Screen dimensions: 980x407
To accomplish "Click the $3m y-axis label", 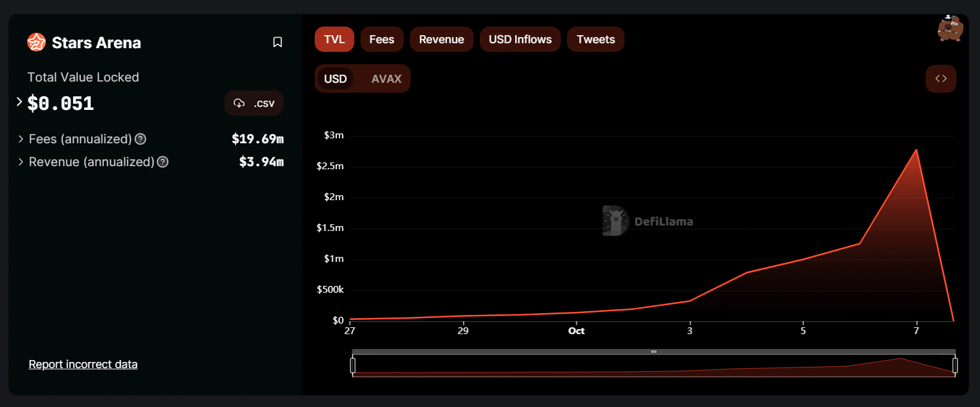I will coord(334,135).
